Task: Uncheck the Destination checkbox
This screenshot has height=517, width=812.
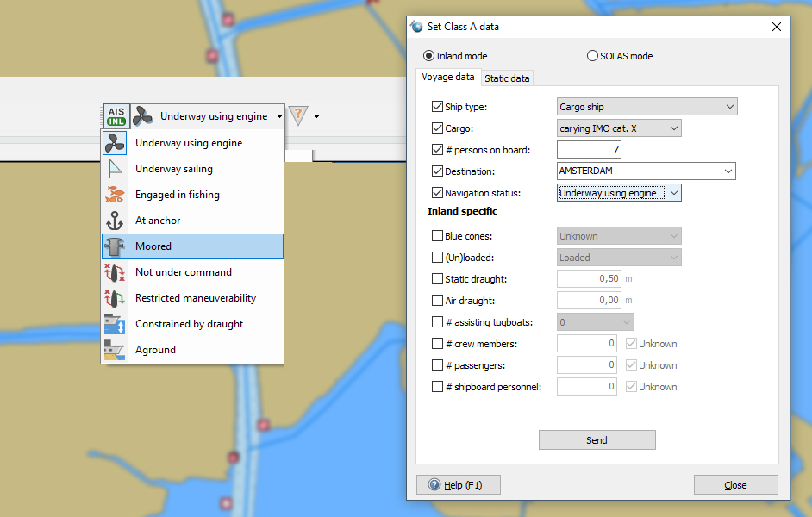Action: point(437,171)
